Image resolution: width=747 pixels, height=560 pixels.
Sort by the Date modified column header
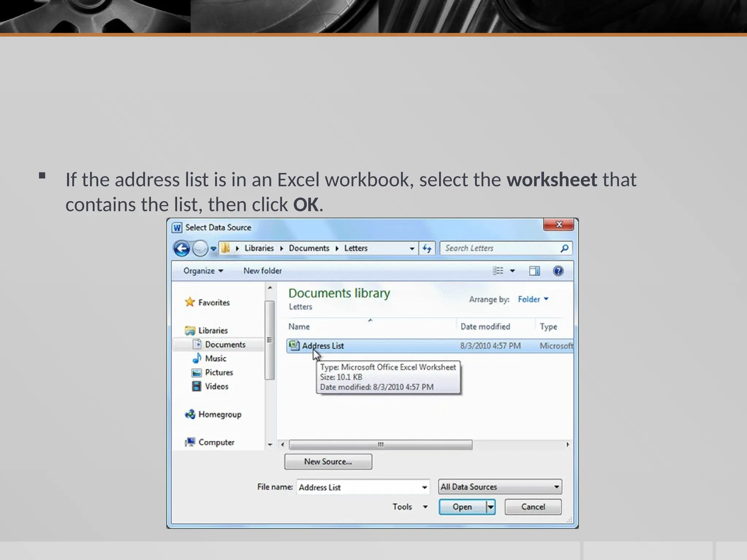(x=485, y=327)
